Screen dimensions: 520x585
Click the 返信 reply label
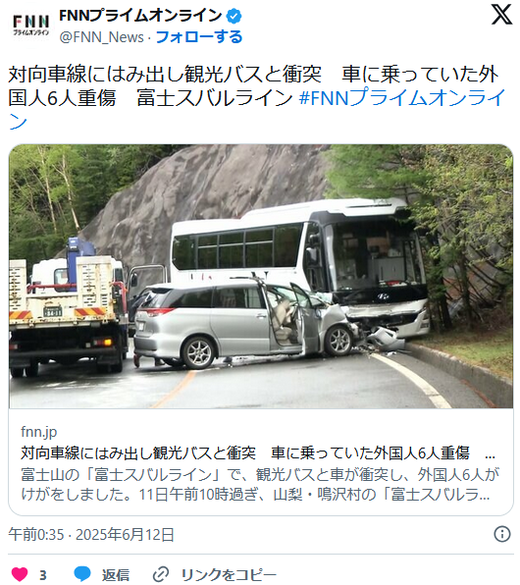(x=116, y=575)
